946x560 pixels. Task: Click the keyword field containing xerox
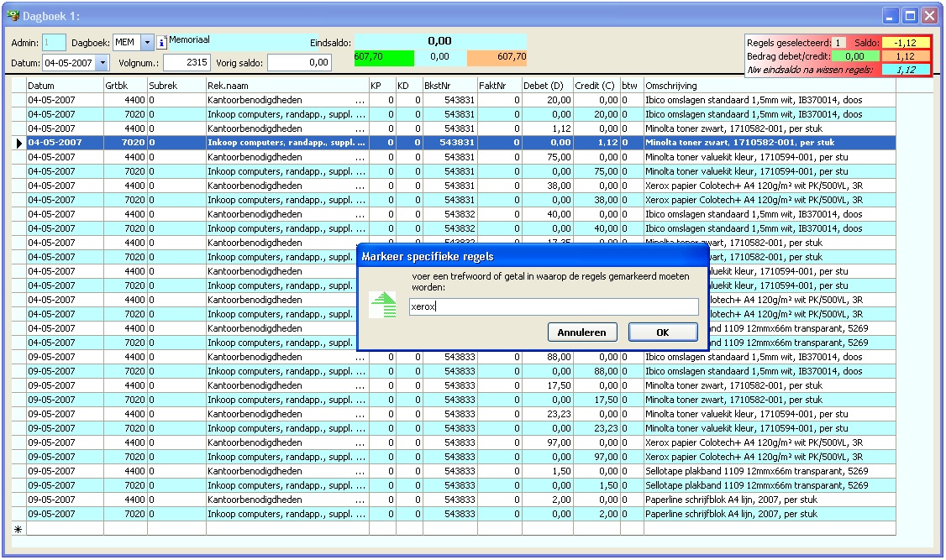coord(553,307)
